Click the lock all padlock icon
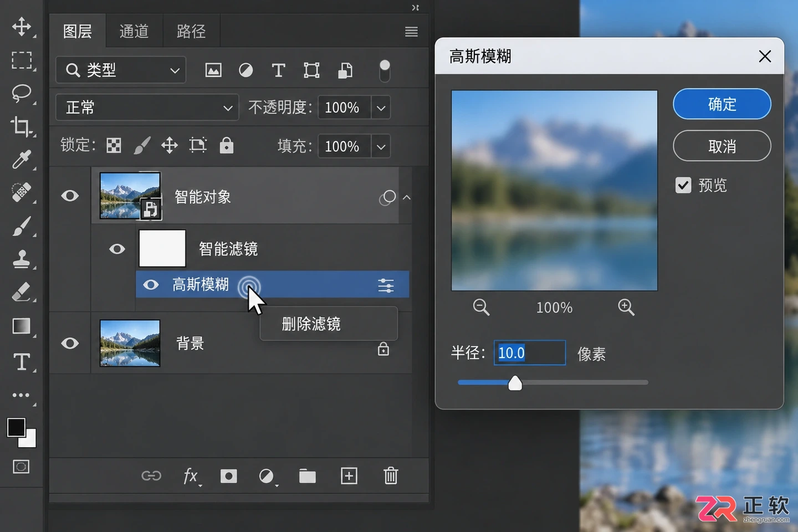This screenshot has height=532, width=798. coord(227,145)
